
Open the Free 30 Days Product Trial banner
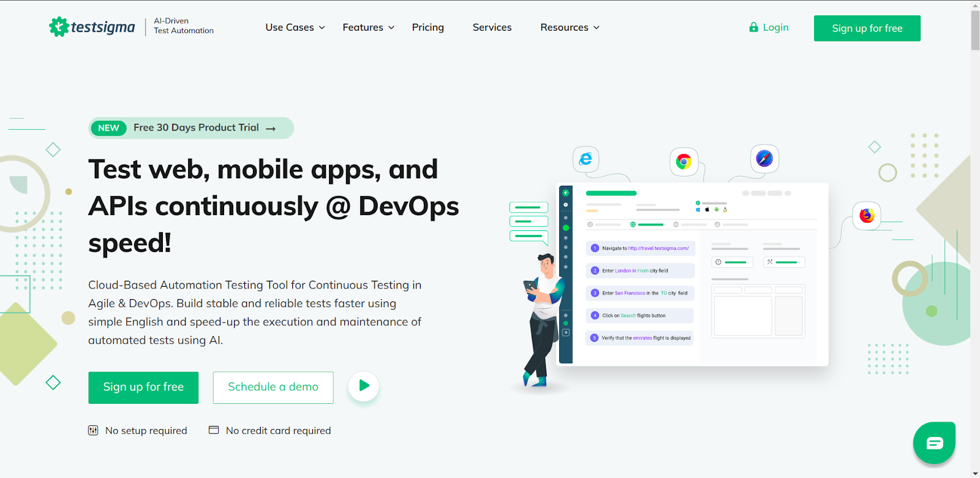(x=191, y=128)
